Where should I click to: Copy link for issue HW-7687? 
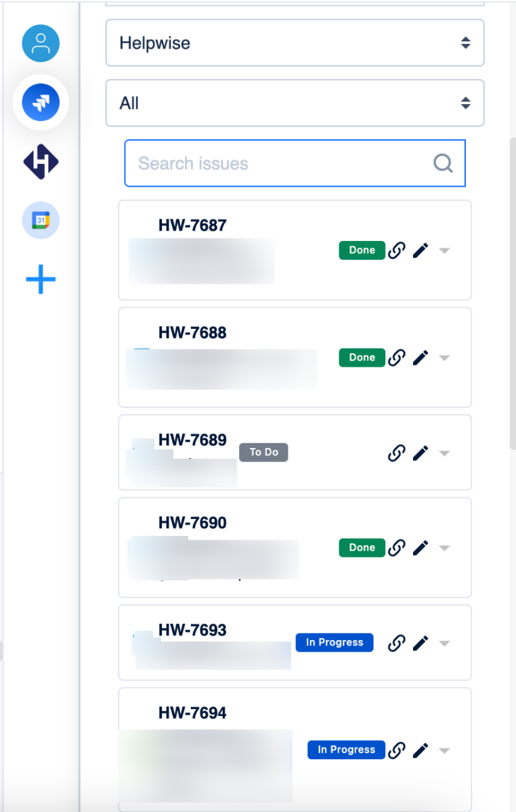point(396,250)
